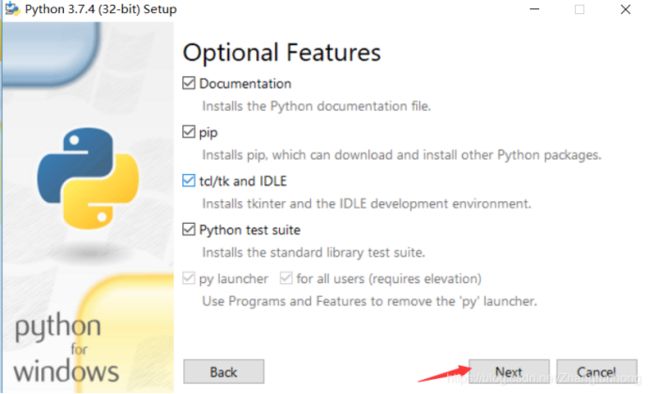The image size is (650, 394).
Task: Minimize the Python Setup window
Action: [x=535, y=9]
